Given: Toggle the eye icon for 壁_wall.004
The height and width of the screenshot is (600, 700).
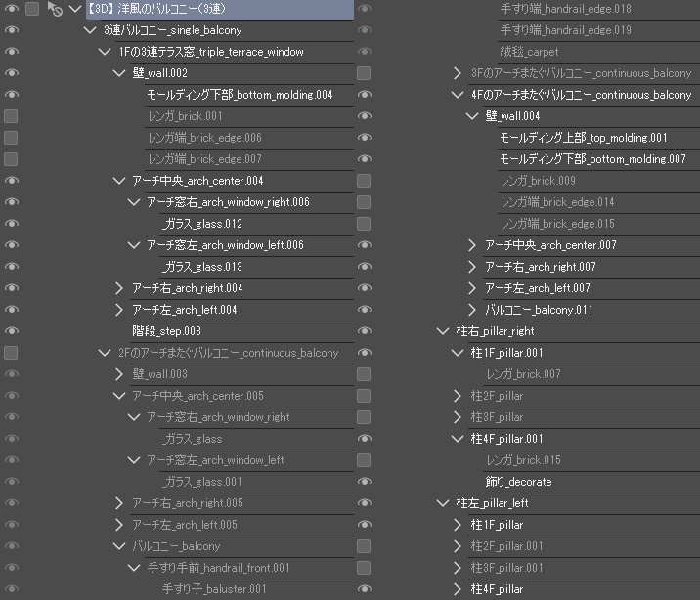Looking at the screenshot, I should (365, 115).
